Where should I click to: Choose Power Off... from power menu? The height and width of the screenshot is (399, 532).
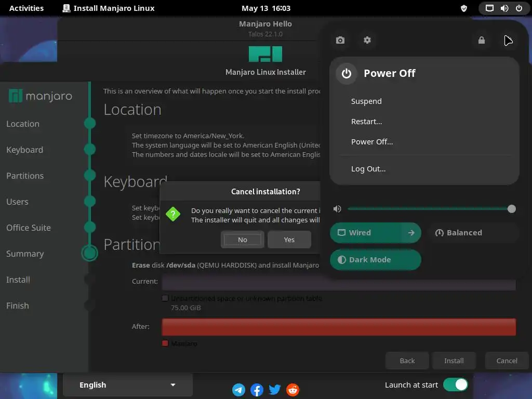point(372,142)
